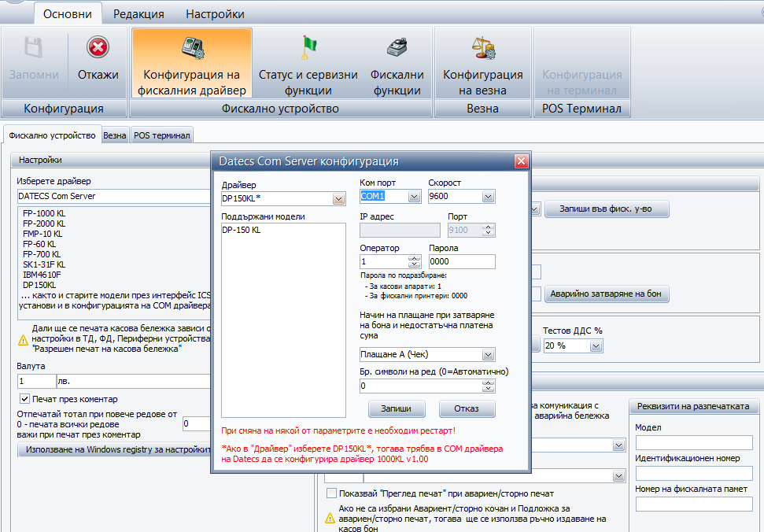Expand the Плащане А (Чек) dropdown
Screen dimensions: 764x532
coord(488,355)
